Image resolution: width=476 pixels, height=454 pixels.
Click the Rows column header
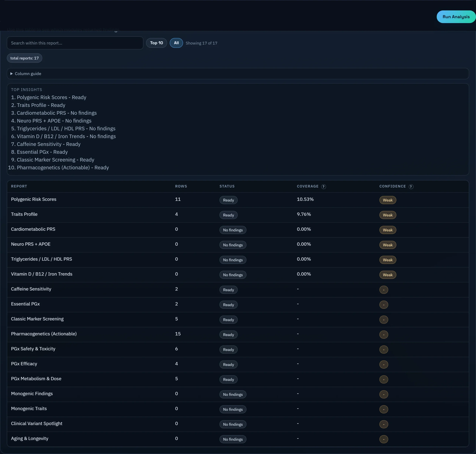click(181, 186)
